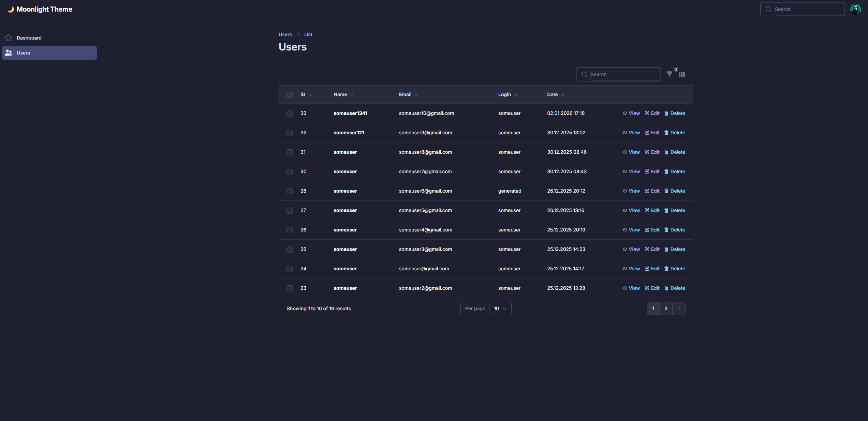The height and width of the screenshot is (421, 868).
Task: Select the checkbox for row ID 28
Action: pyautogui.click(x=290, y=191)
